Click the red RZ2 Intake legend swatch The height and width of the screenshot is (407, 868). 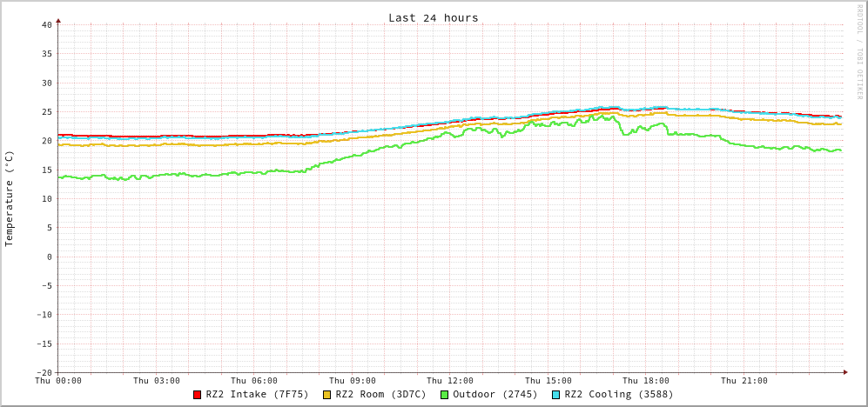[197, 395]
